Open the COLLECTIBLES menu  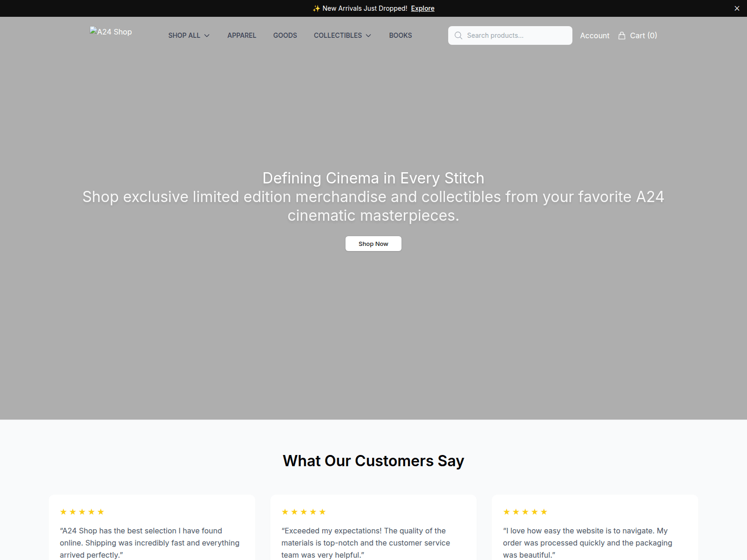tap(343, 35)
